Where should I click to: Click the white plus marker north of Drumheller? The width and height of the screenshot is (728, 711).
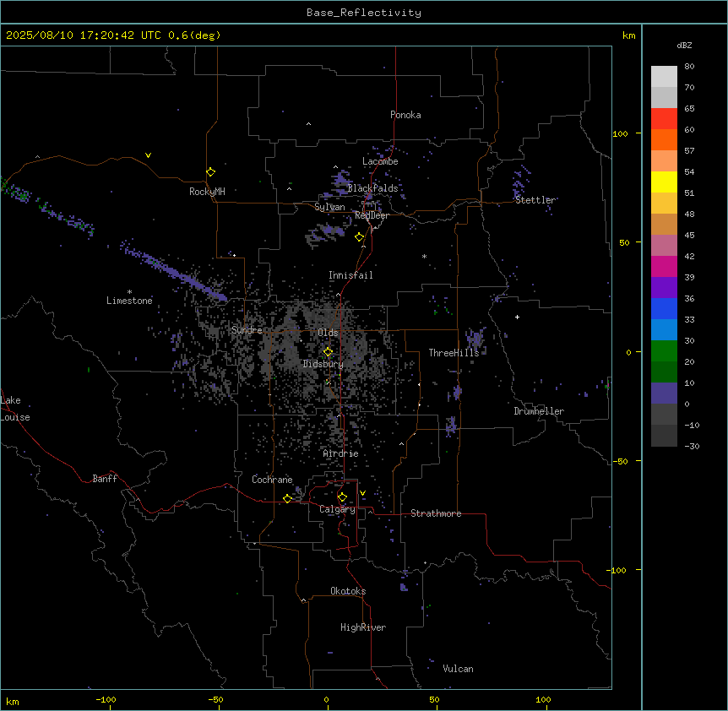[517, 317]
